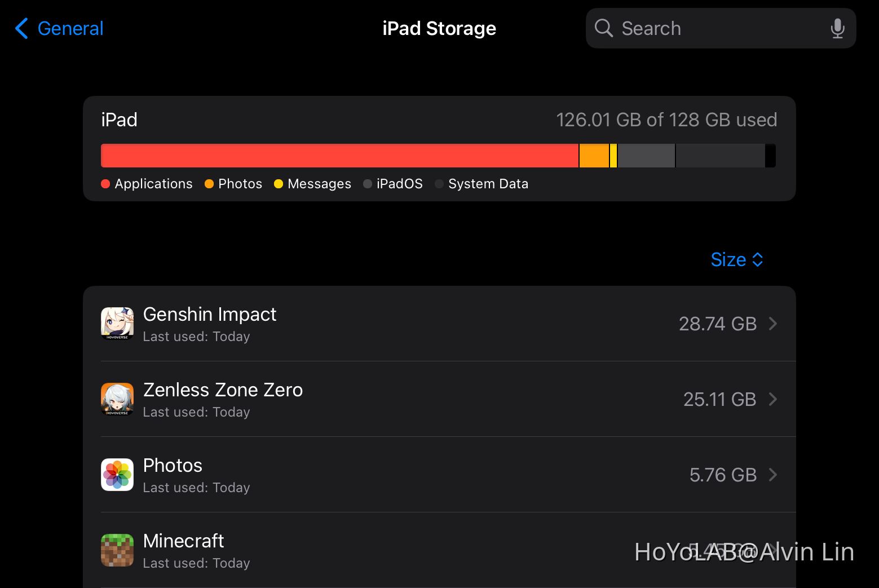Tap the back chevron arrow icon

coord(21,28)
